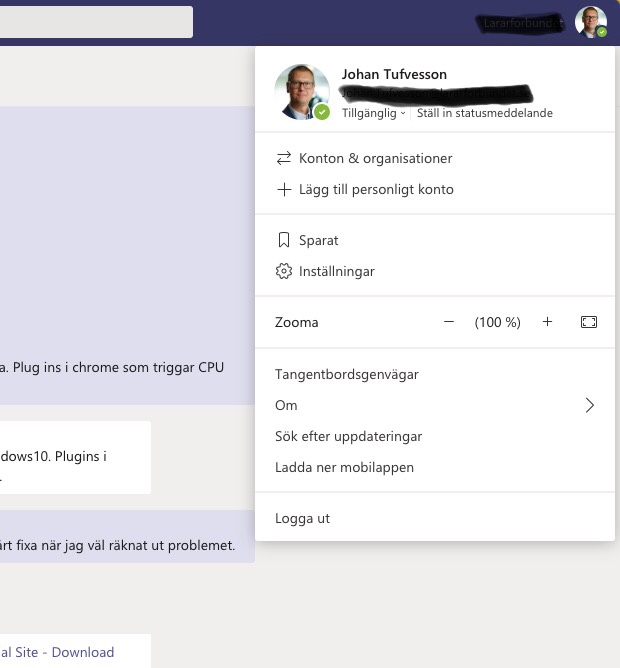Image resolution: width=620 pixels, height=668 pixels.
Task: Click the accounts switch arrows icon
Action: coord(284,158)
